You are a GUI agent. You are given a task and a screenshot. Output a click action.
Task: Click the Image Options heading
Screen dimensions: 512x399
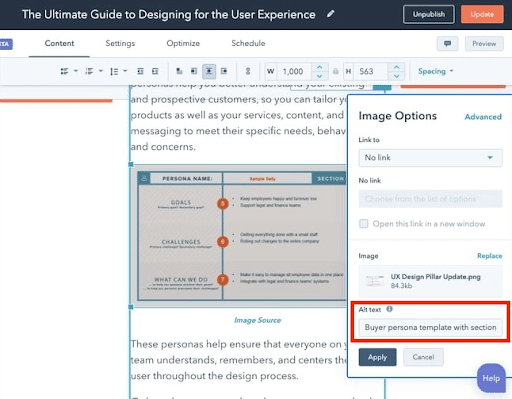(x=397, y=116)
